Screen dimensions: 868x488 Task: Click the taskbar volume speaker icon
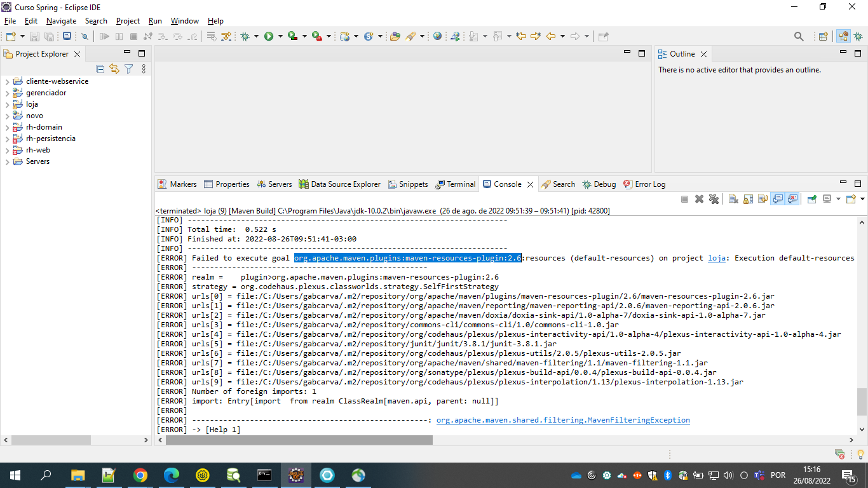point(728,475)
